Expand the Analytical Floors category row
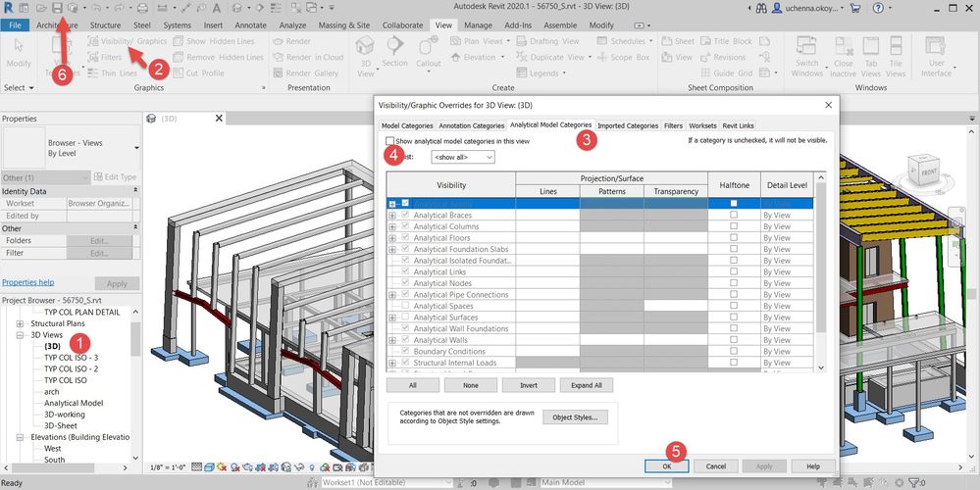 coord(392,238)
